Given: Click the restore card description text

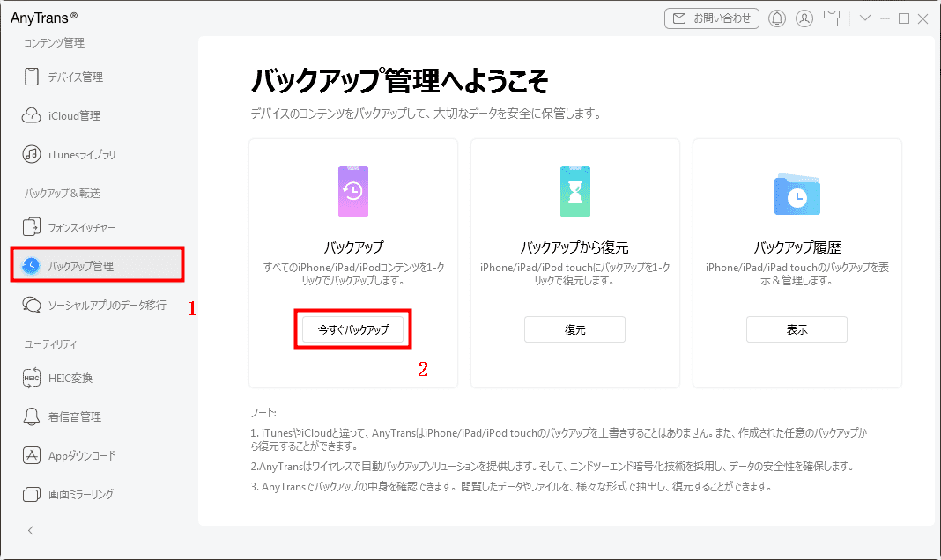Looking at the screenshot, I should click(x=575, y=274).
